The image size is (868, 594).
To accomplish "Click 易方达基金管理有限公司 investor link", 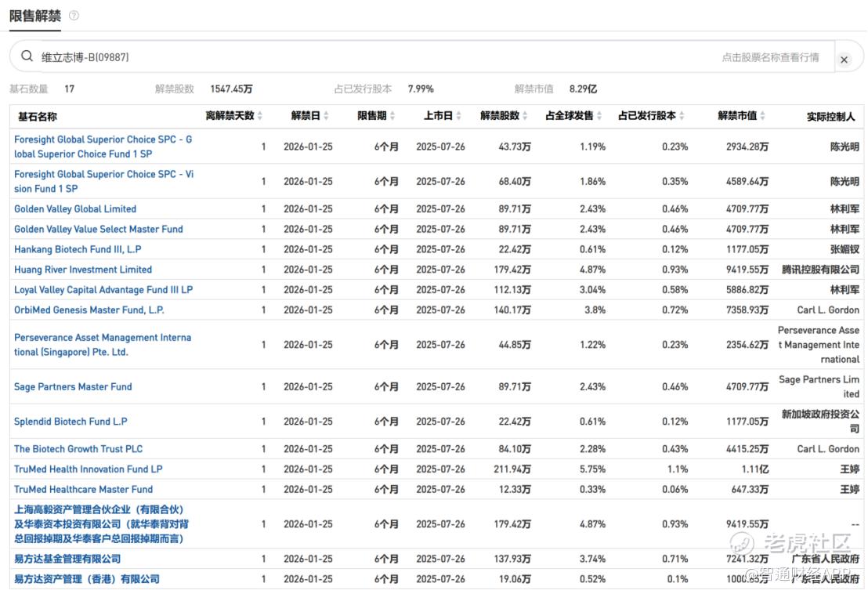I will coord(67,559).
